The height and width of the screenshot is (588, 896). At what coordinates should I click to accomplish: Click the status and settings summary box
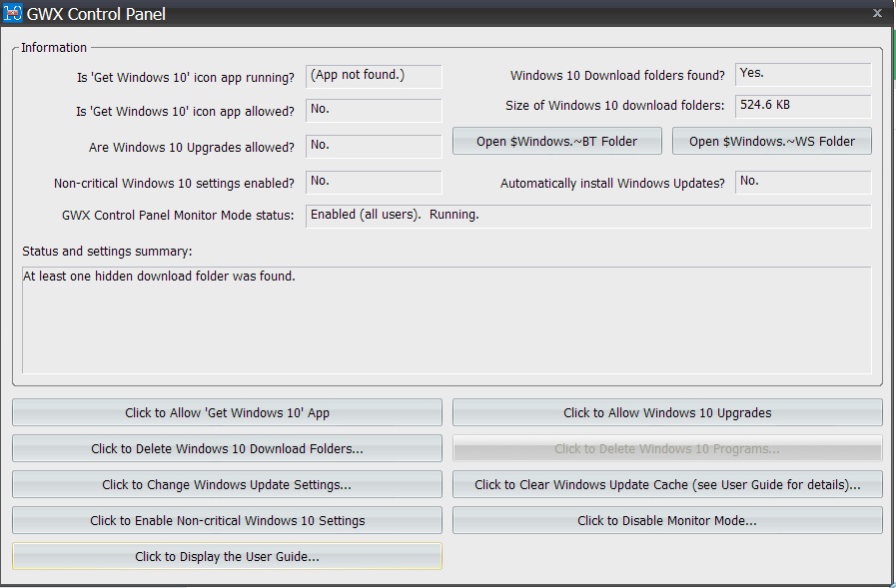click(447, 319)
